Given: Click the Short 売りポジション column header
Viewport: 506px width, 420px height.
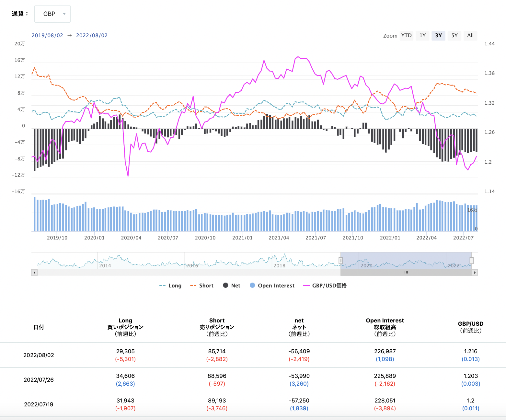Looking at the screenshot, I should (x=217, y=327).
